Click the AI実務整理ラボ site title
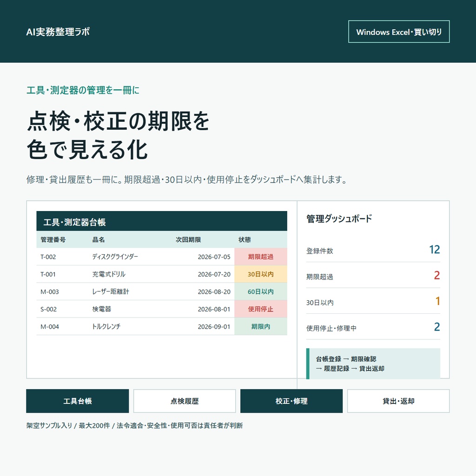The width and height of the screenshot is (476, 476). (58, 32)
